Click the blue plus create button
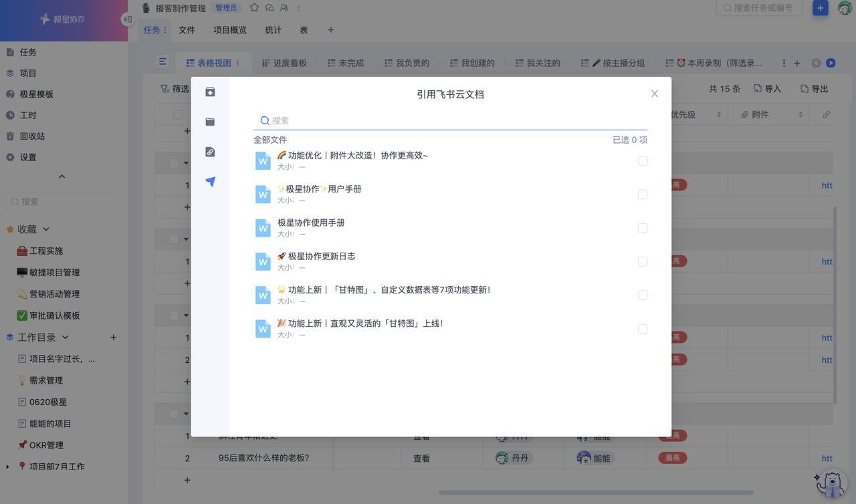 click(820, 8)
